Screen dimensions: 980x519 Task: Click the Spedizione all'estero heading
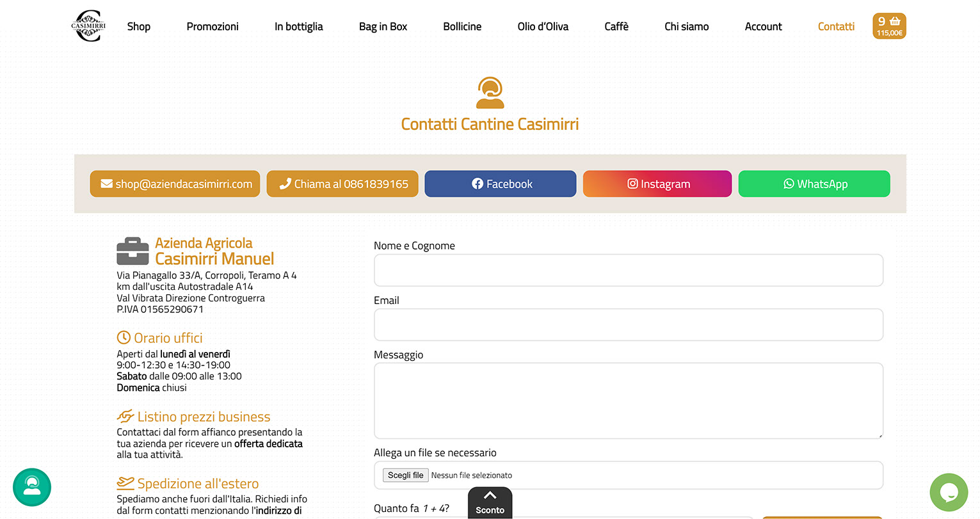tap(198, 484)
